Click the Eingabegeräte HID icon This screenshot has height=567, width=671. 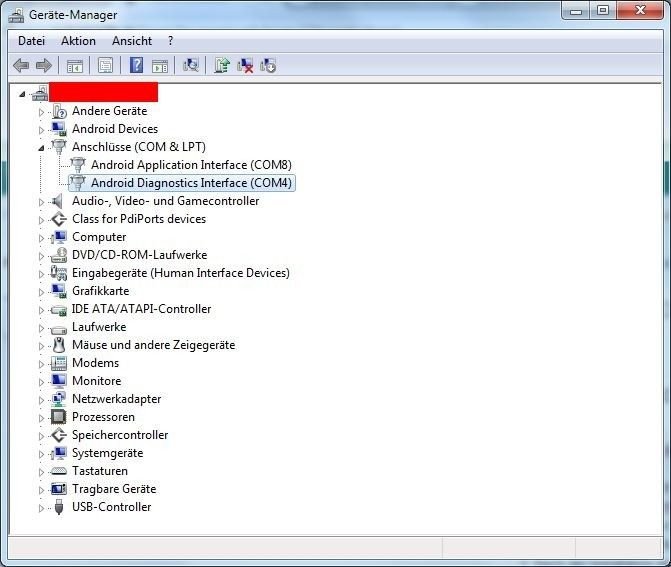59,273
